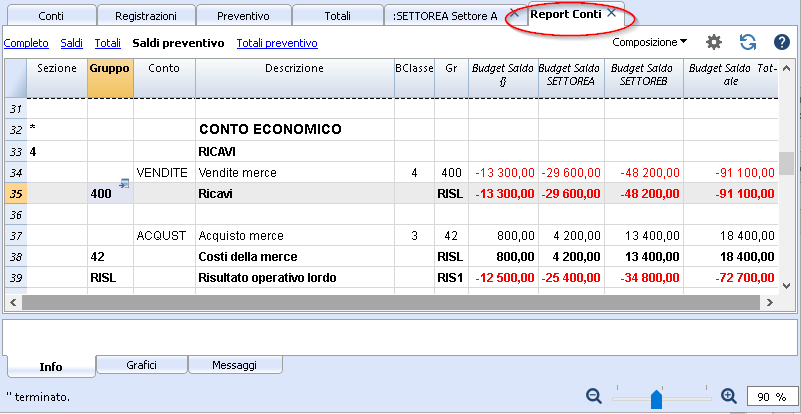
Task: Switch to the Conti tab
Action: 51,16
